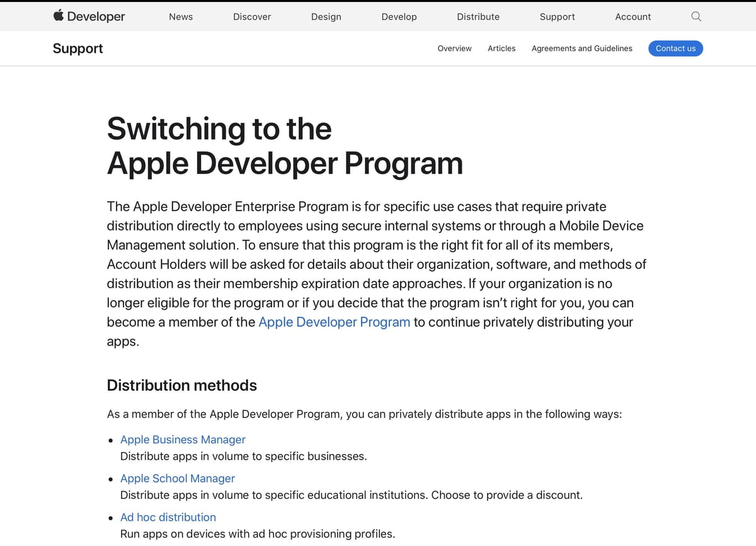756x546 pixels.
Task: Click 'Distribute apps in volume to specific businesses.'
Action: pos(244,456)
